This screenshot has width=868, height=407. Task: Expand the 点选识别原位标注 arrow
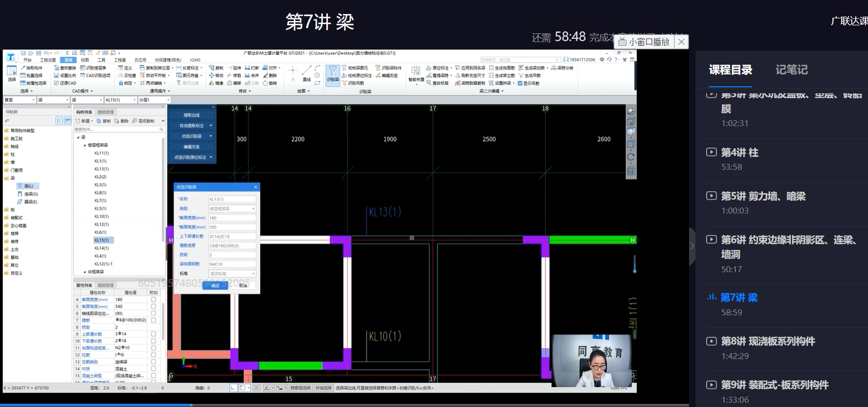click(211, 157)
